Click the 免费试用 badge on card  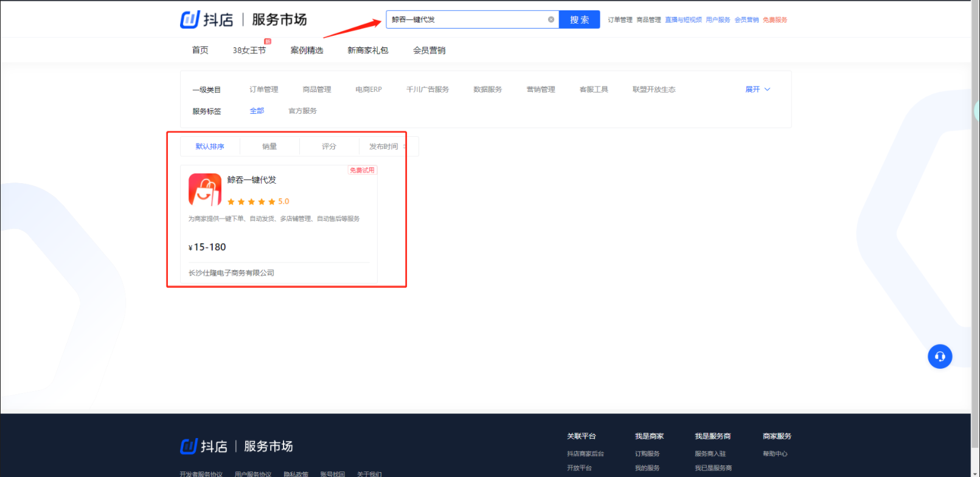click(362, 170)
